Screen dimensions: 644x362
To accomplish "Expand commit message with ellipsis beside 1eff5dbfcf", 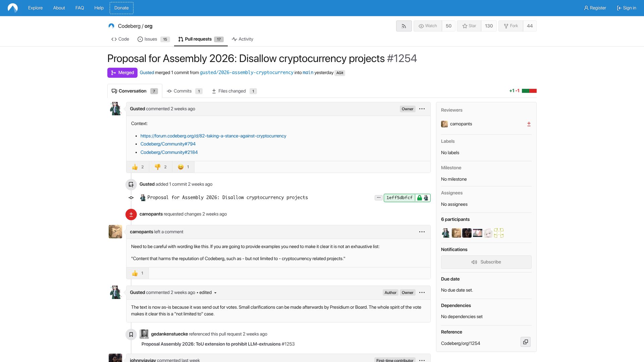I will [x=378, y=198].
